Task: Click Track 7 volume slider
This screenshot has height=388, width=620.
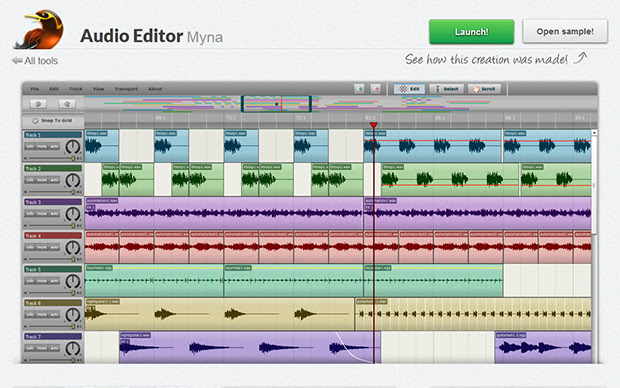Action: 51,360
